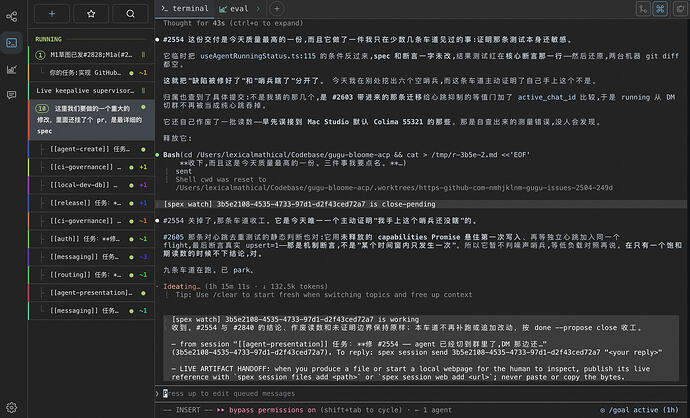Click the Bash command block line
Viewport: 690px width, 418px height.
click(346, 155)
